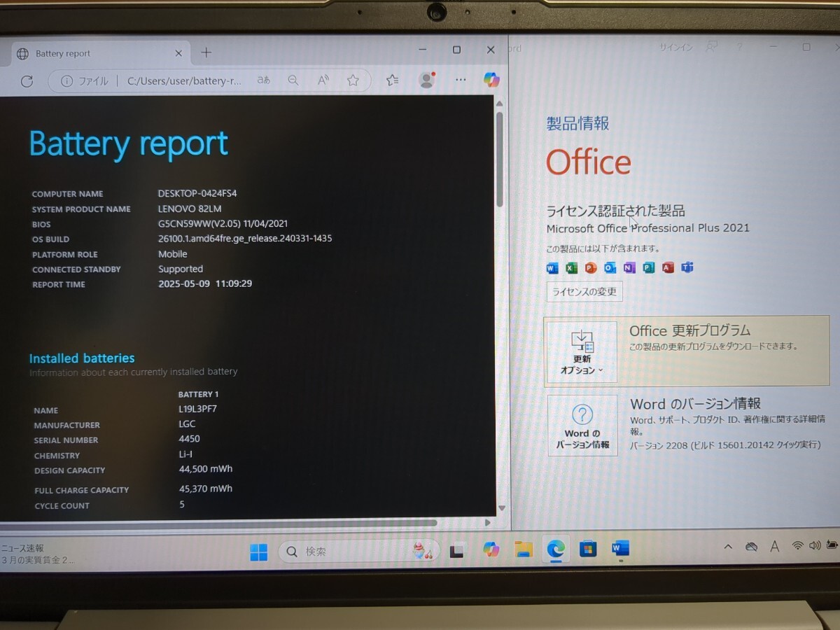The width and height of the screenshot is (840, 630).
Task: Click the report time 2025-05-09 11:09:29
Action: tap(205, 284)
